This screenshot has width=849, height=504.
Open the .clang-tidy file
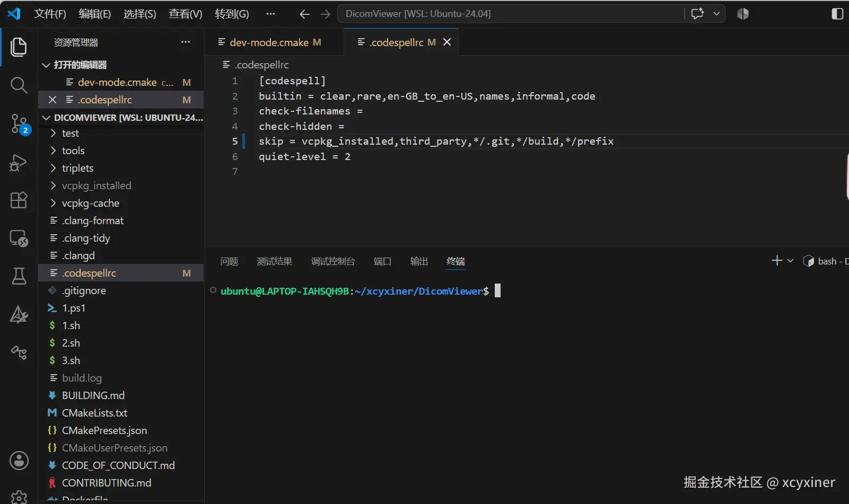point(121,238)
